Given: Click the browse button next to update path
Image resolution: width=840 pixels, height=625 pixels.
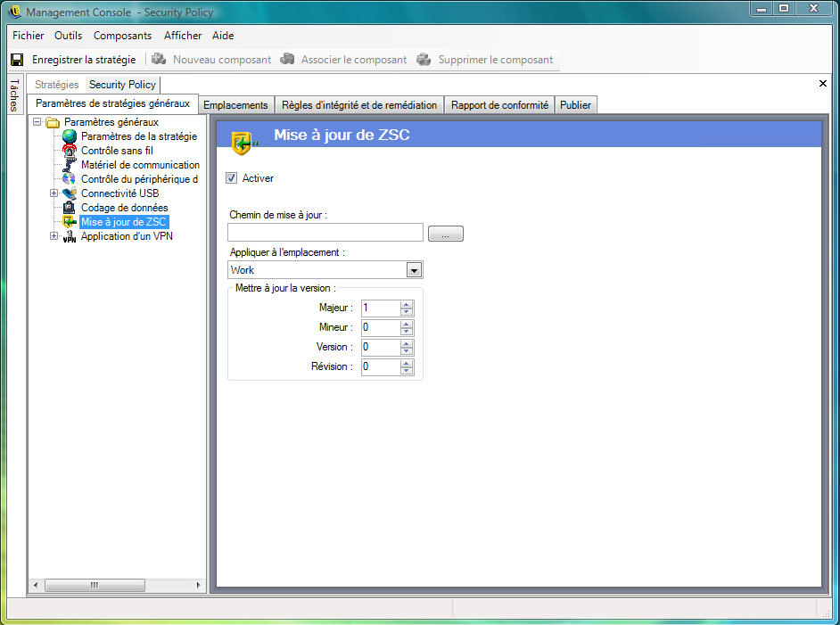Looking at the screenshot, I should 446,234.
